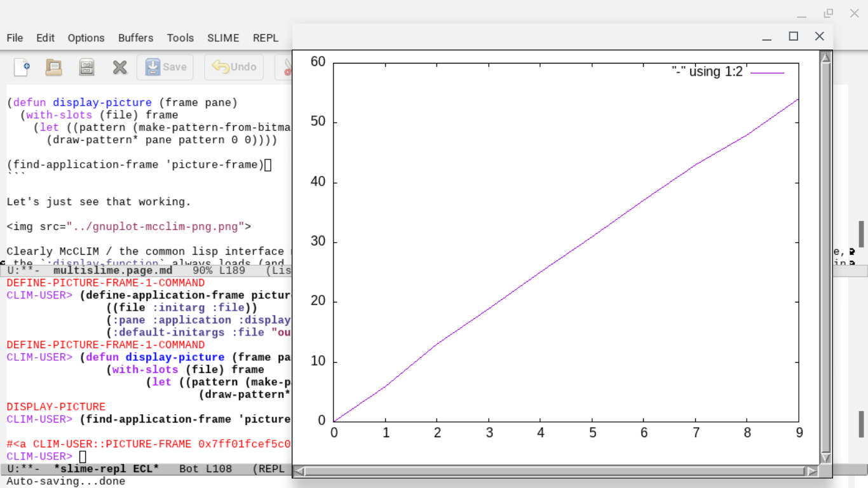Click the New File toolbar icon
Image resolution: width=868 pixels, height=488 pixels.
(x=22, y=67)
